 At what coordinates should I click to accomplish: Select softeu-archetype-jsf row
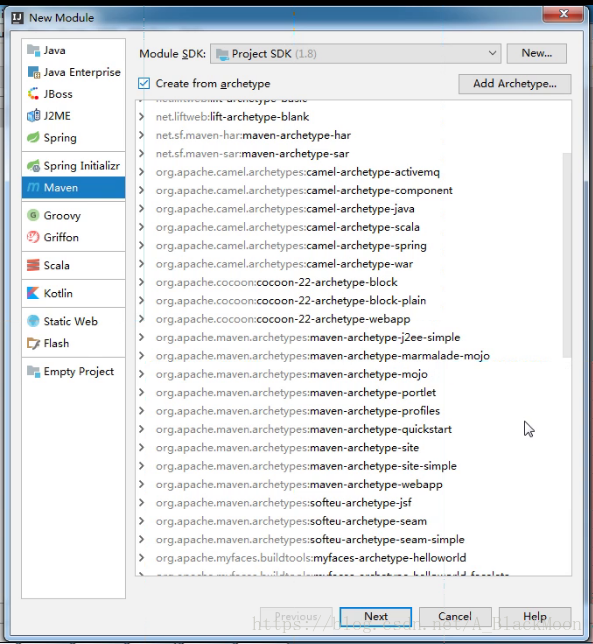point(353,503)
